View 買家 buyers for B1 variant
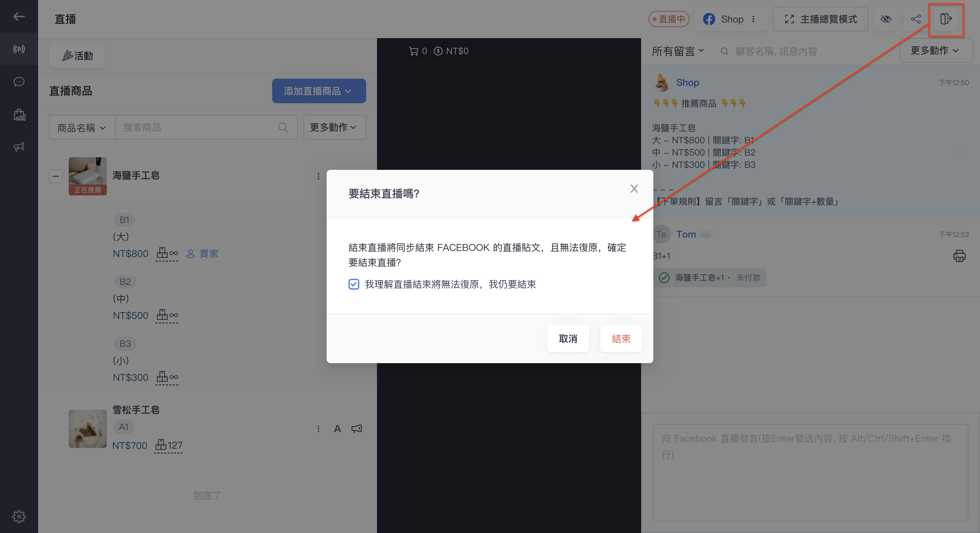The image size is (980, 533). coord(202,253)
